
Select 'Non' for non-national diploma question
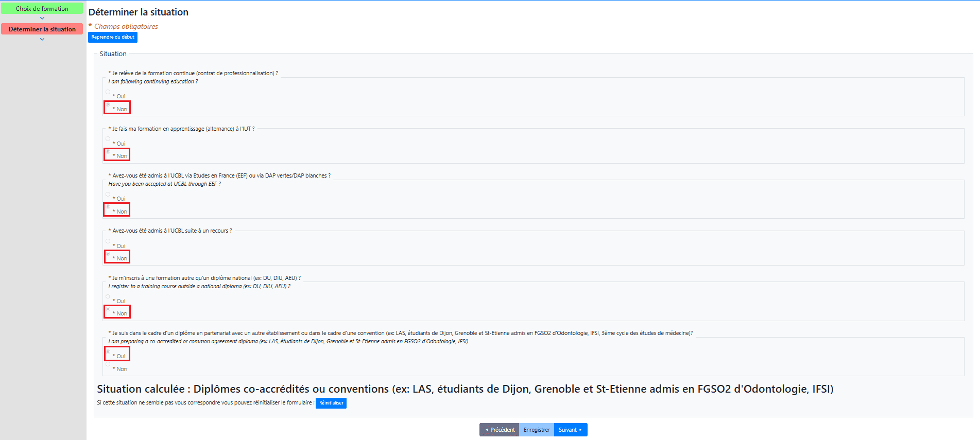tap(108, 309)
